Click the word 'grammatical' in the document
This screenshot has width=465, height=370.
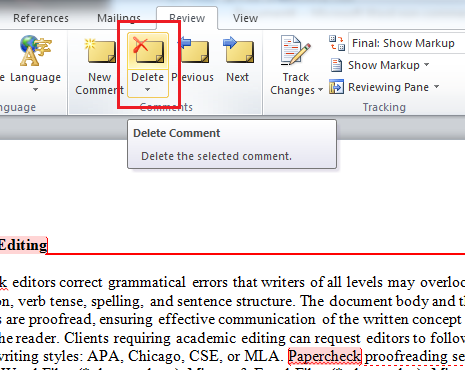tap(147, 283)
